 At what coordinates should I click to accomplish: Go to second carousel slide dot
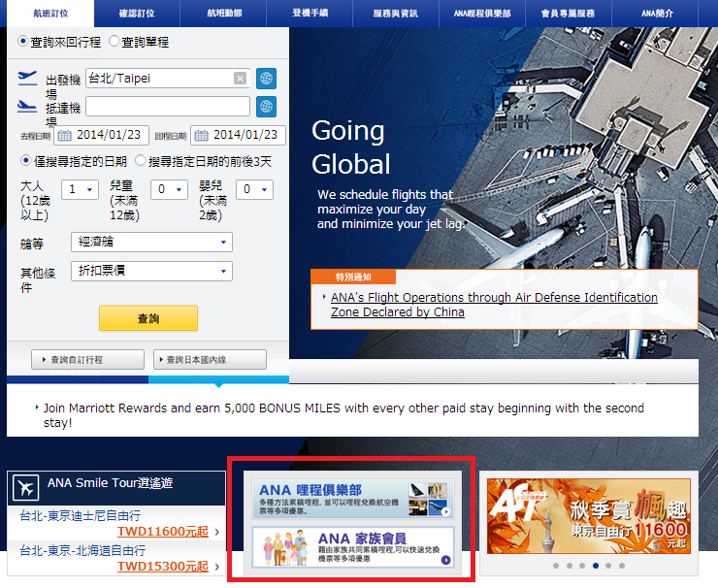pyautogui.click(x=570, y=566)
